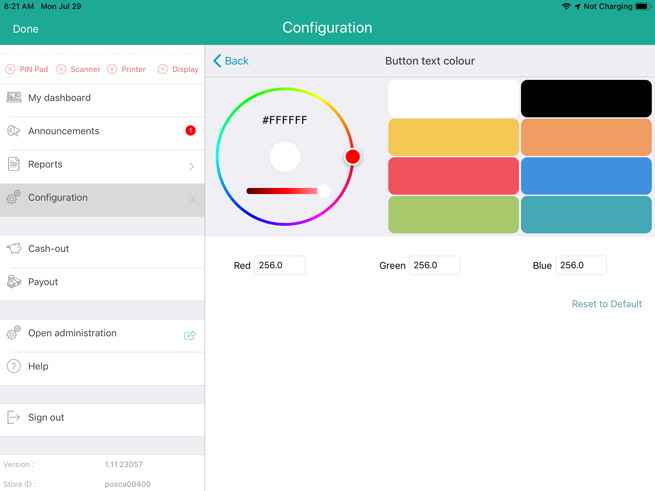Tap the Done button
Image resolution: width=655 pixels, height=491 pixels.
point(25,29)
